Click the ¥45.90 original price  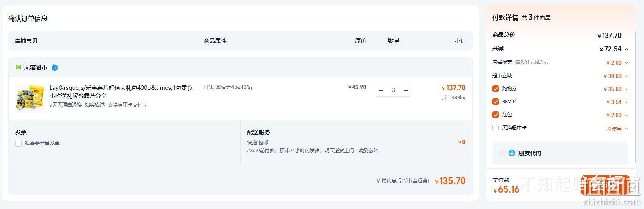click(x=357, y=87)
